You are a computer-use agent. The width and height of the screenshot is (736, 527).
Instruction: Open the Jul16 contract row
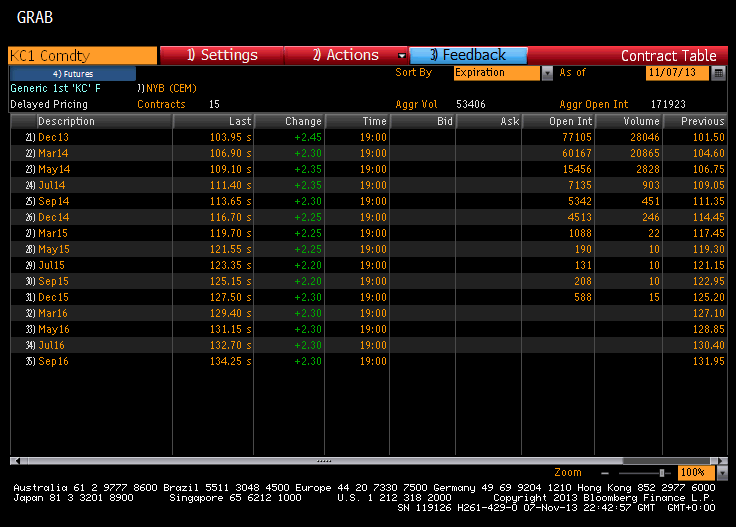coord(368,345)
